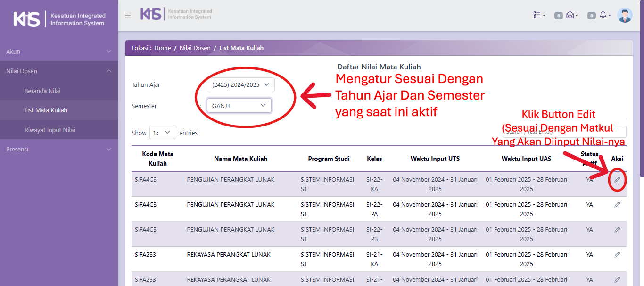Collapse the Nilai Dosen sidebar menu
The width and height of the screenshot is (644, 286).
(x=58, y=71)
